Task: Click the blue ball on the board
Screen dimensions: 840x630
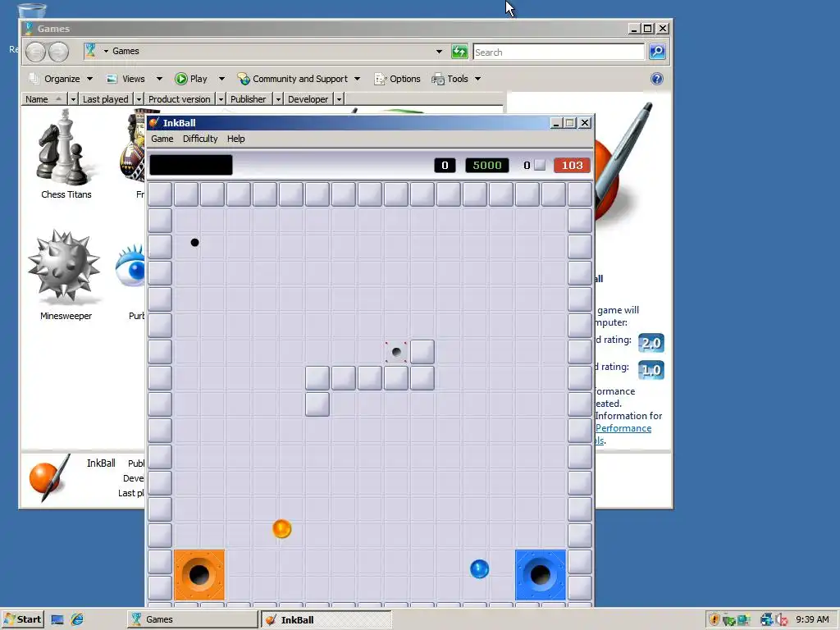Action: click(479, 569)
